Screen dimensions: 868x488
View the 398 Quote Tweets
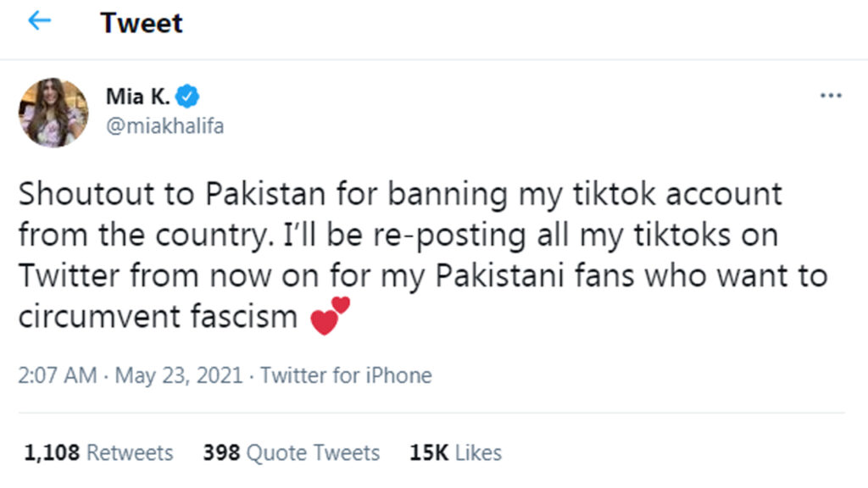click(291, 453)
